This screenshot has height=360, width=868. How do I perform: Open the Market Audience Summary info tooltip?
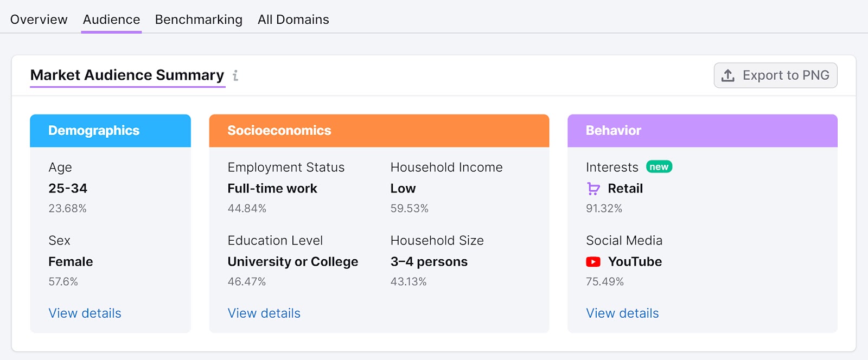(x=235, y=76)
